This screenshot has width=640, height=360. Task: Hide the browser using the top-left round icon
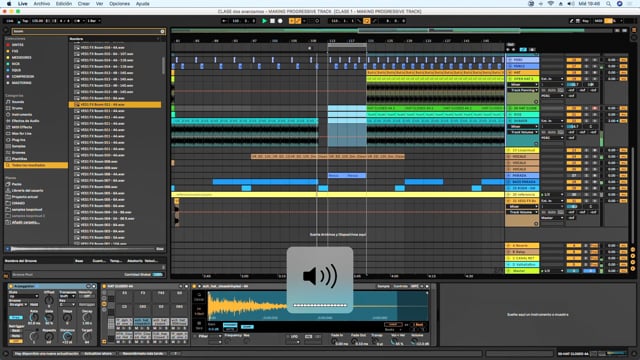6,31
